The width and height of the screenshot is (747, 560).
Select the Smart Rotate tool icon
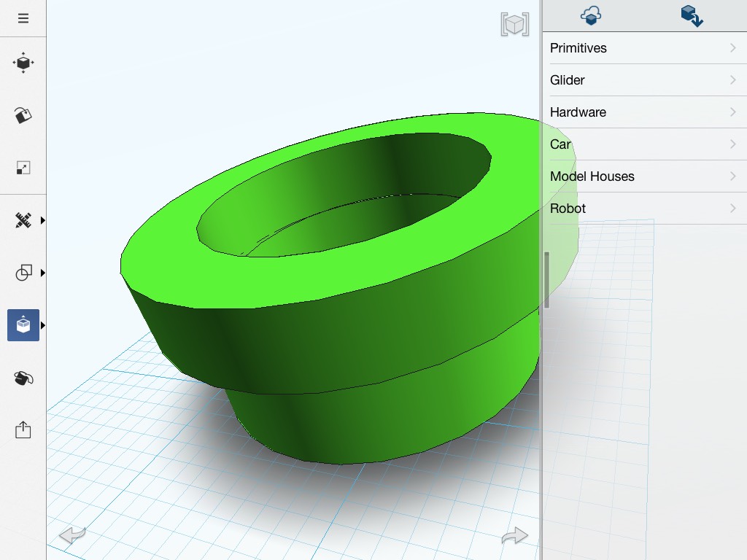coord(23,115)
